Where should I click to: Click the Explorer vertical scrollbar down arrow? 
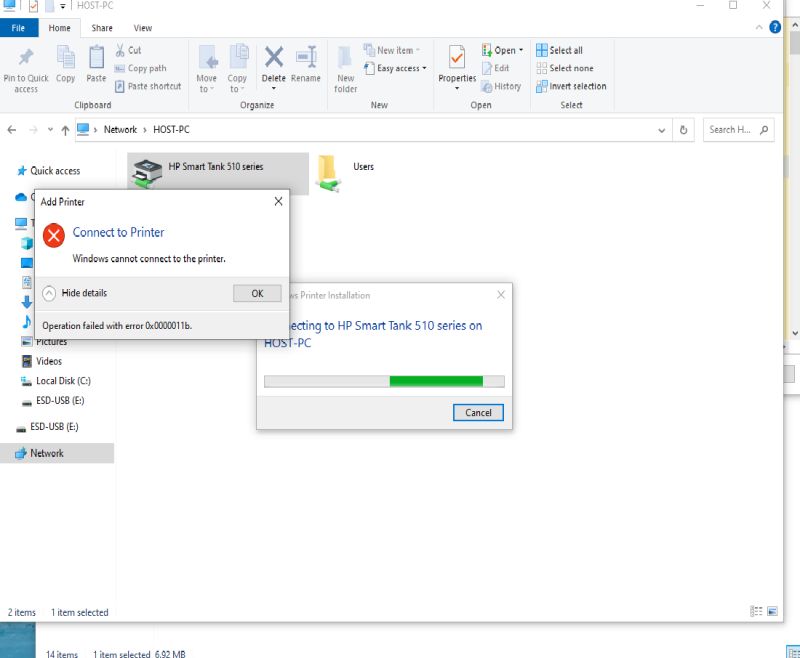(x=795, y=333)
